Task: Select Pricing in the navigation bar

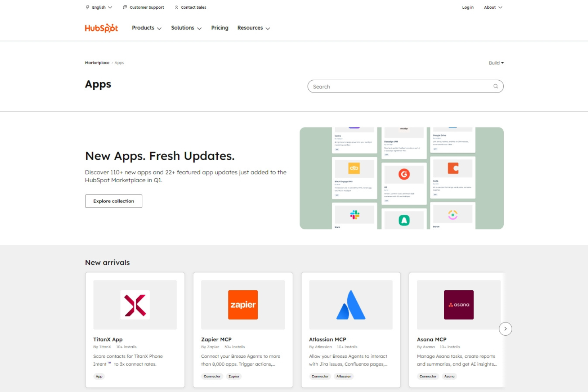Action: point(219,28)
